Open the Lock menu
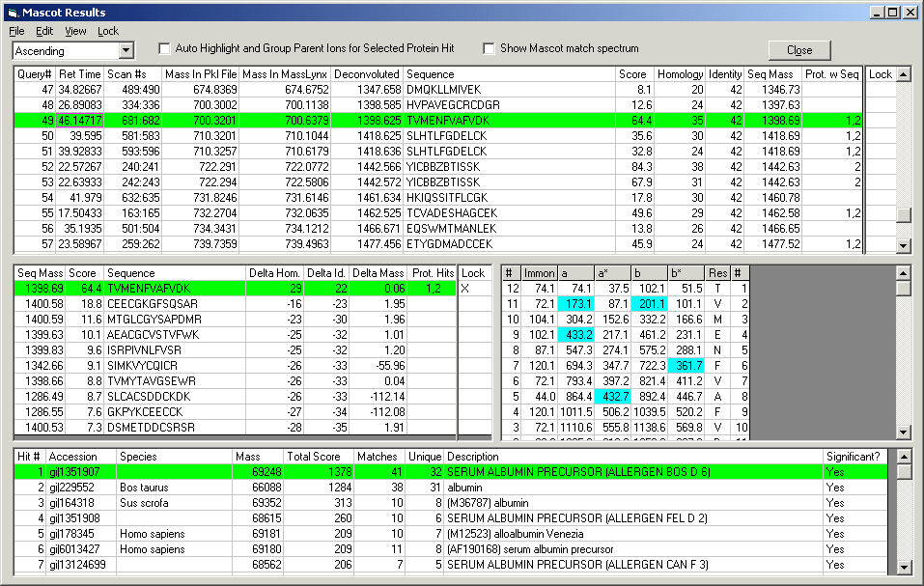Screen dimensions: 924x586 [x=108, y=31]
